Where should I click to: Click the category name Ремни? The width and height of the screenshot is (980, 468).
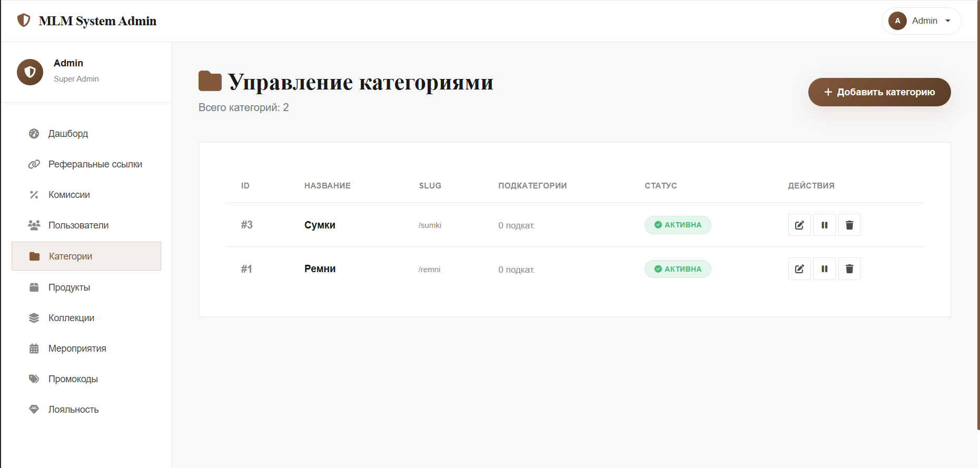tap(320, 268)
